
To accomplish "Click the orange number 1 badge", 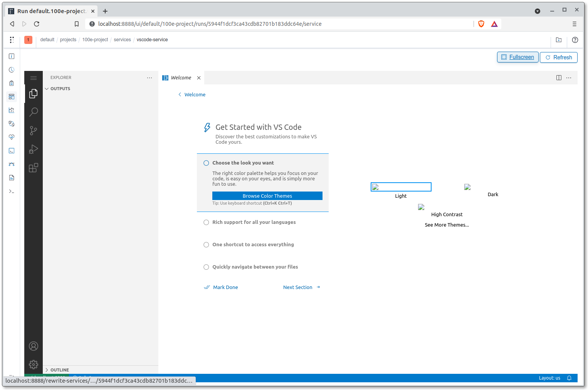I will point(28,40).
